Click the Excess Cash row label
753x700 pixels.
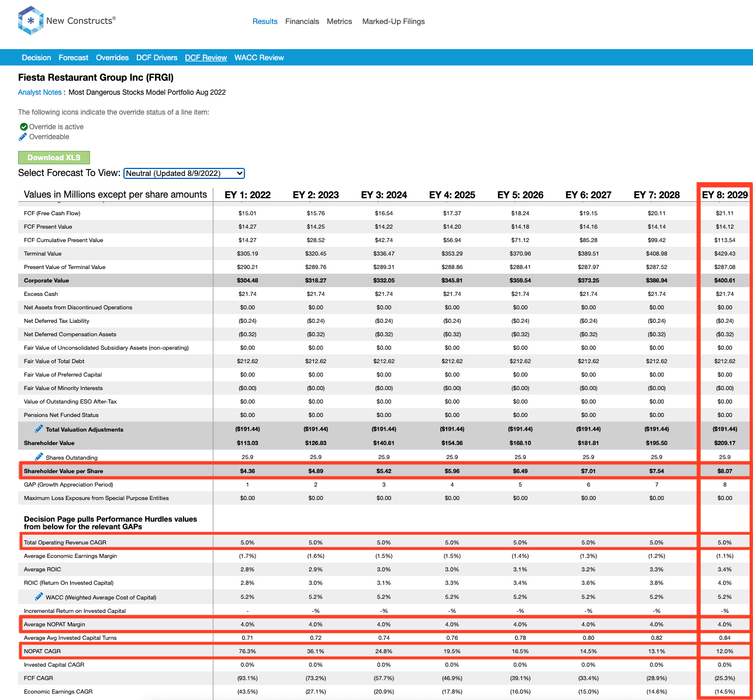[x=41, y=294]
